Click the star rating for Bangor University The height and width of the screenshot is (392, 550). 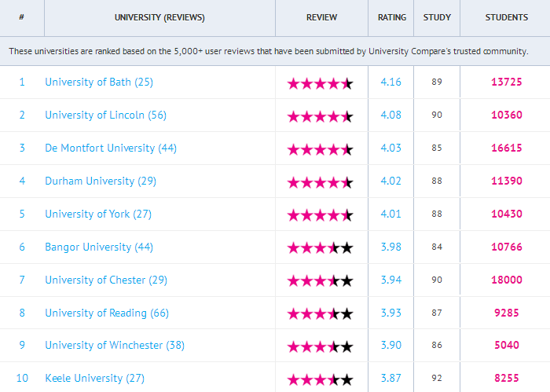(x=321, y=248)
